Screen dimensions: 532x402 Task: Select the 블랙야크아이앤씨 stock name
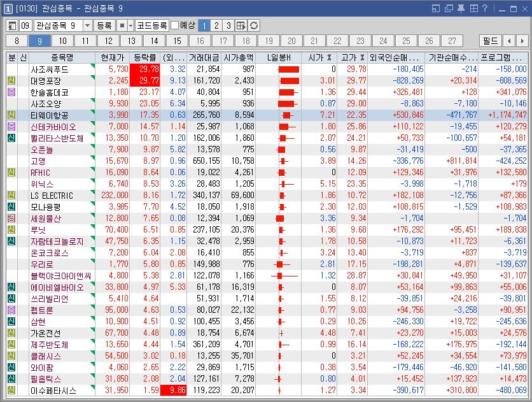(60, 276)
